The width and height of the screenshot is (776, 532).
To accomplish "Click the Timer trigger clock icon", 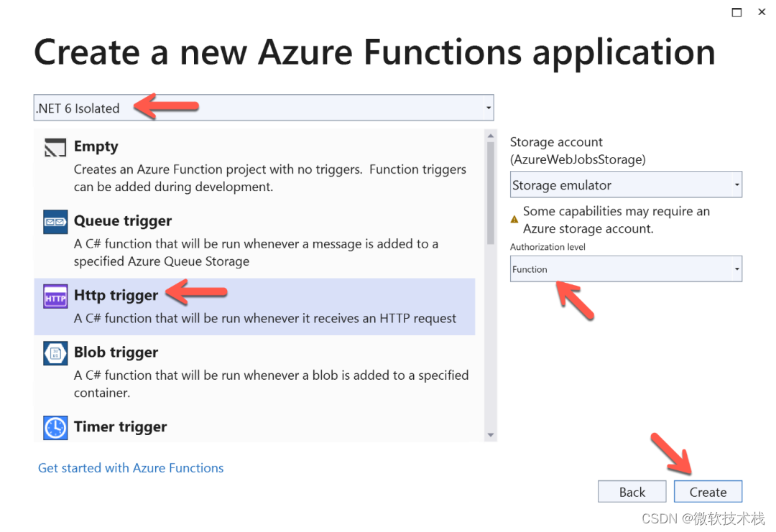I will [55, 426].
